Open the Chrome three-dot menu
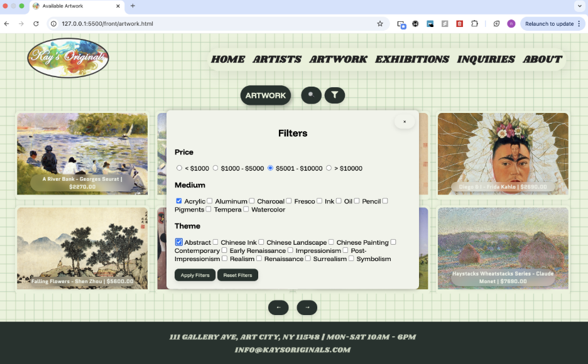 579,24
